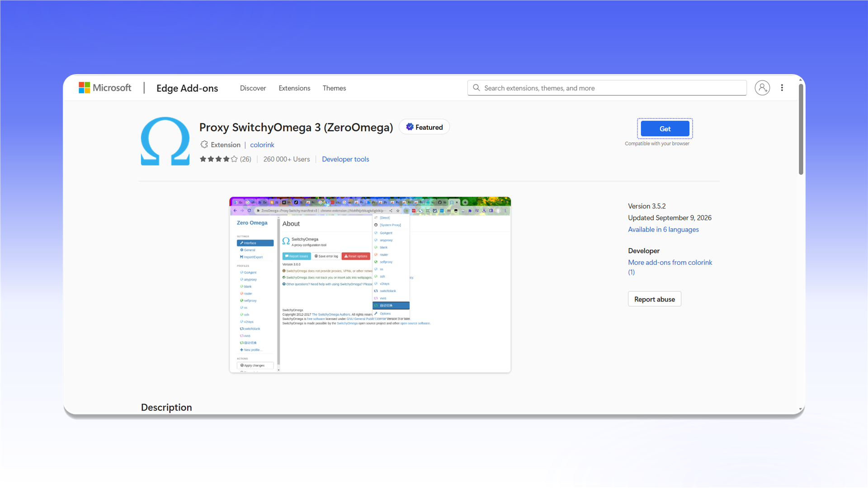Open the extension screenshot preview

[370, 285]
